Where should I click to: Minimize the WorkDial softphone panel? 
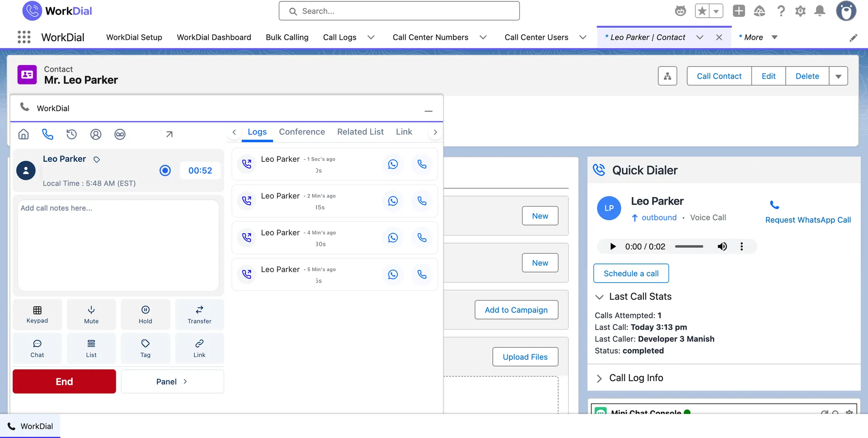click(429, 110)
